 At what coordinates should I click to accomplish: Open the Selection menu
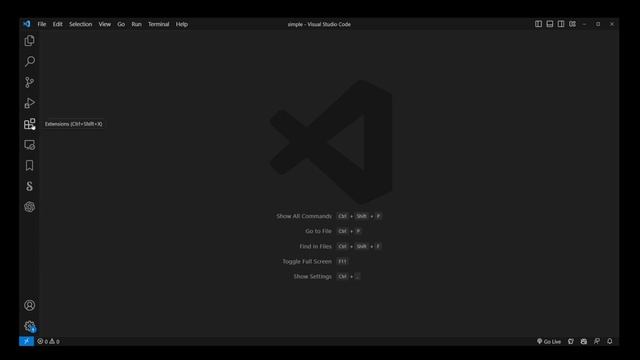click(x=80, y=24)
